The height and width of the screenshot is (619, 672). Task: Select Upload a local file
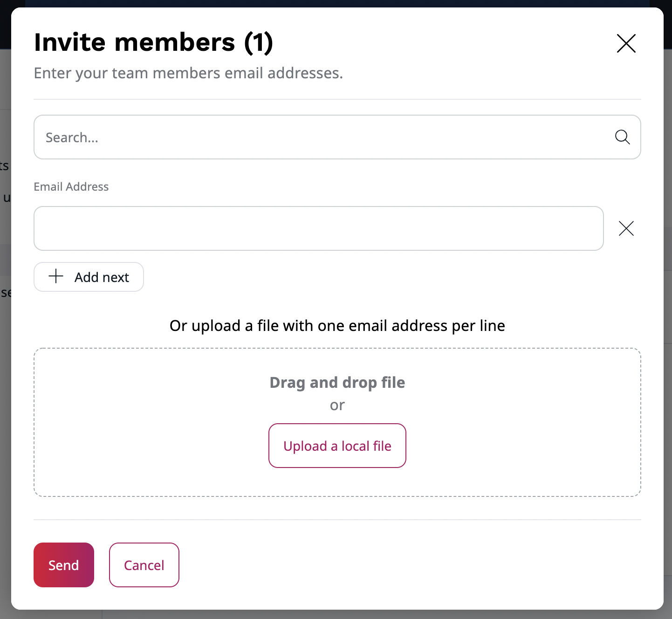click(x=337, y=445)
